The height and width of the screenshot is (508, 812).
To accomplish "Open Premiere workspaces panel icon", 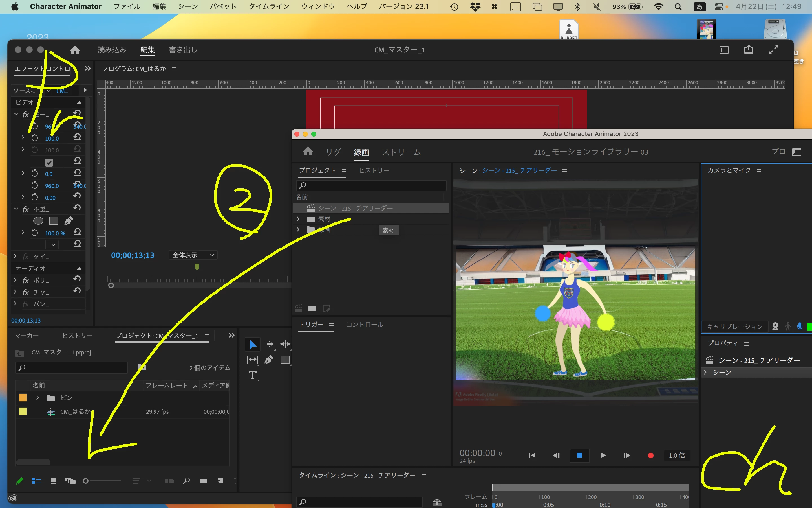I will 724,50.
